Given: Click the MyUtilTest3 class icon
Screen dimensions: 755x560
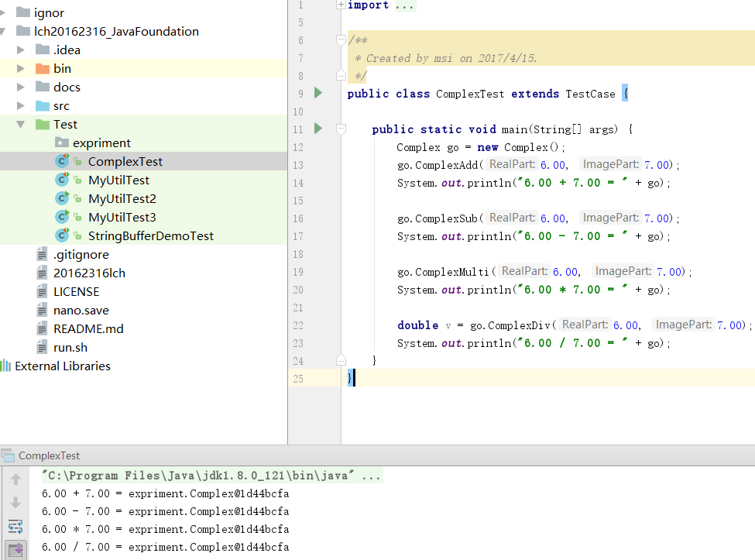Looking at the screenshot, I should pyautogui.click(x=62, y=217).
